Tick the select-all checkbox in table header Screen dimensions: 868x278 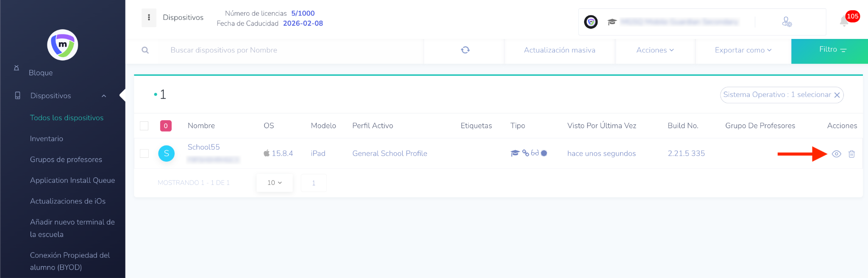(144, 126)
